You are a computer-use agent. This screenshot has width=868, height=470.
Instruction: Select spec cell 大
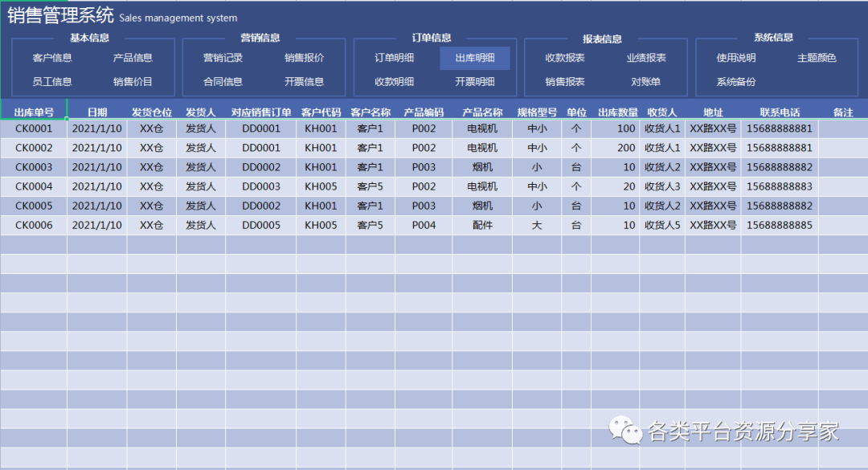[x=537, y=225]
